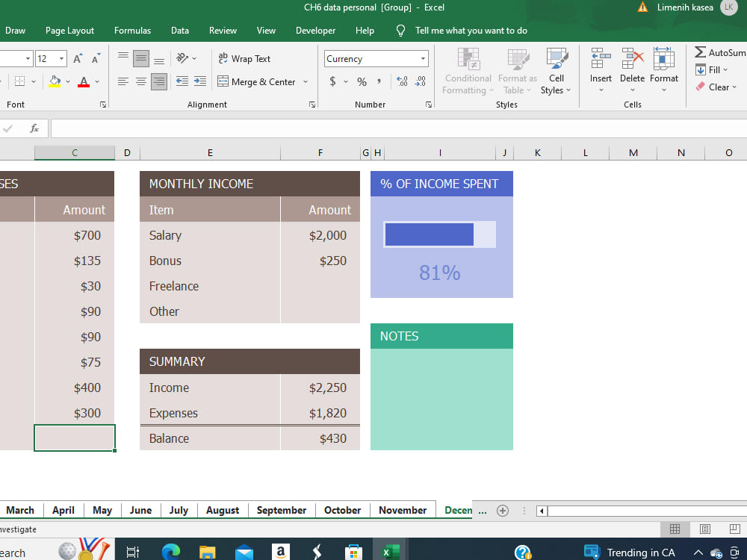Open Number format dialog launcher

coord(429,105)
